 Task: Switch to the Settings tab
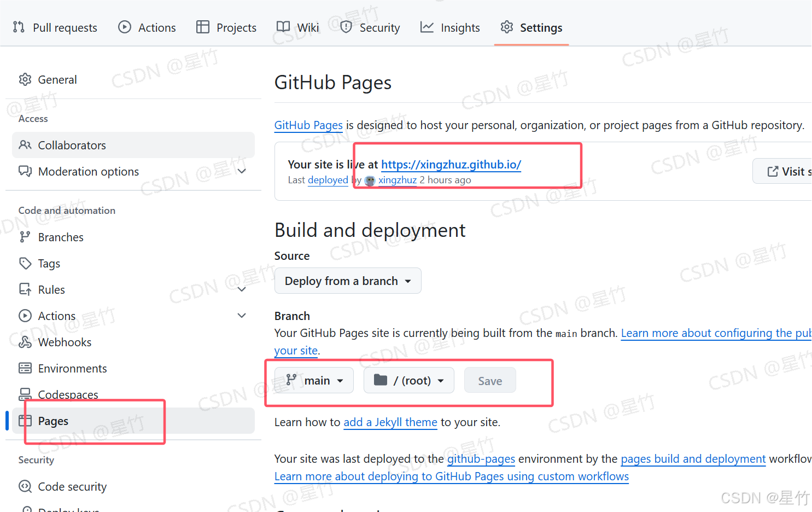531,27
